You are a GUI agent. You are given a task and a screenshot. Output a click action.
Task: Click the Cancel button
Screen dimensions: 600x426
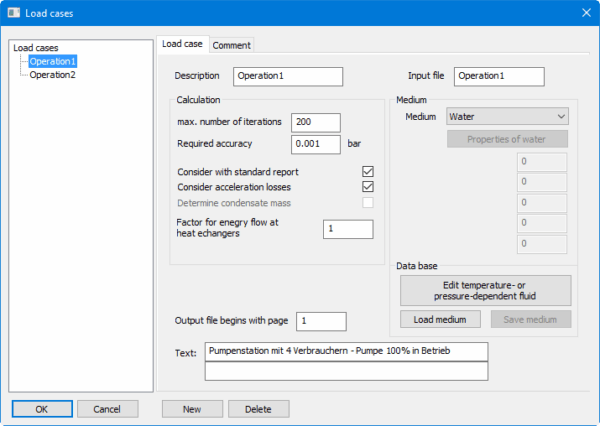click(99, 409)
